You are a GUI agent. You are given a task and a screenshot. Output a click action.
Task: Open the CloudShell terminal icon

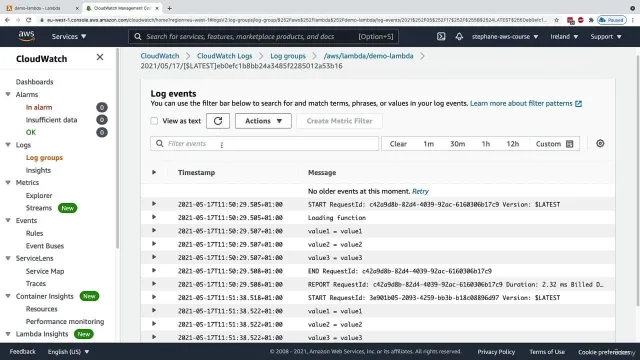point(441,36)
